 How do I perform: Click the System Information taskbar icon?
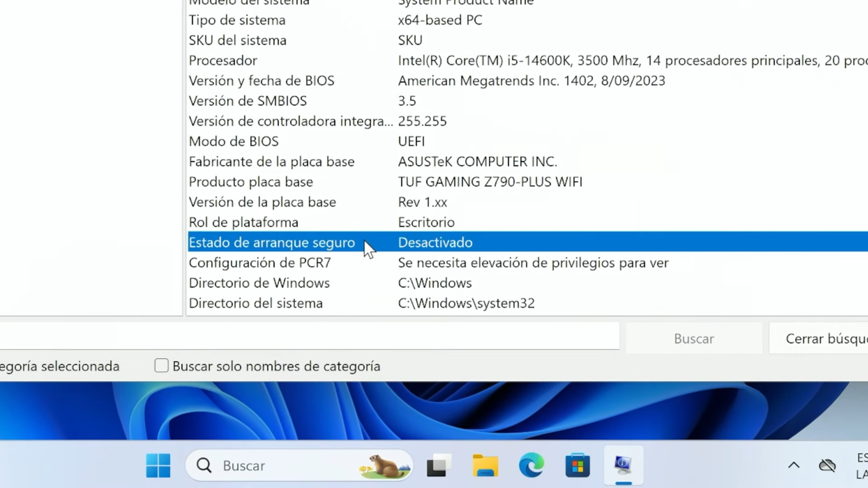pyautogui.click(x=623, y=465)
